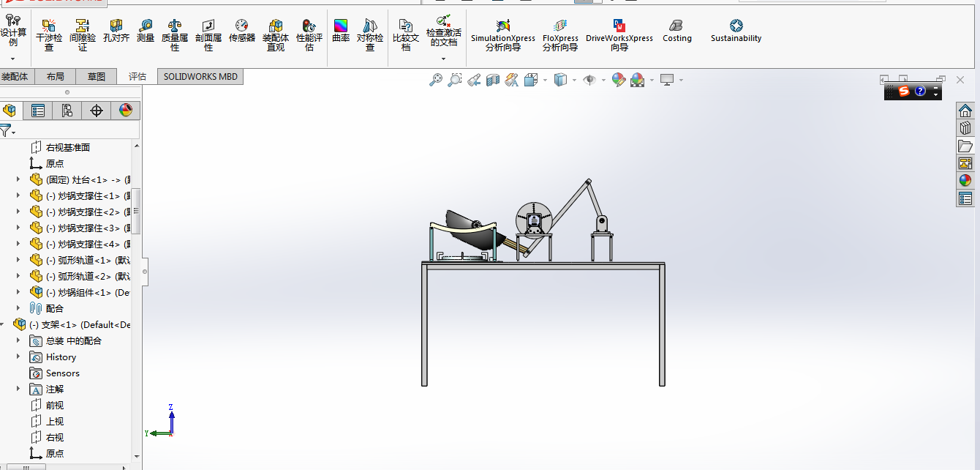Click the tree filter funnel icon
980x470 pixels.
[x=5, y=130]
